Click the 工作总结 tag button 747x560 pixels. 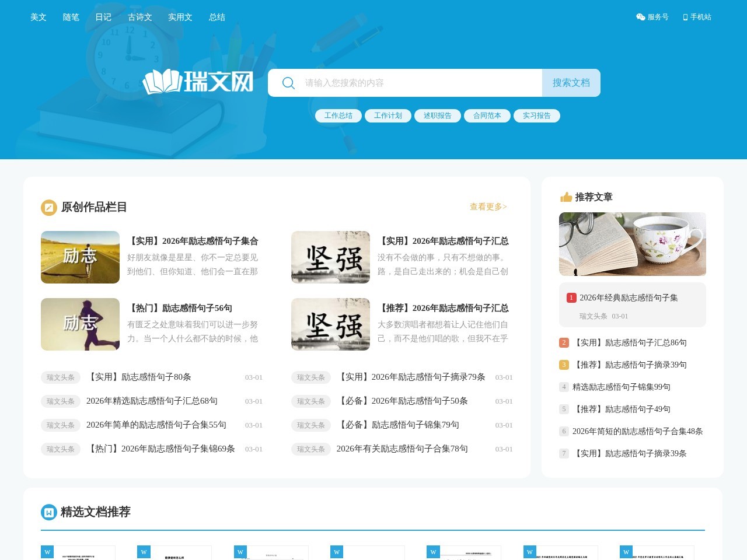[x=338, y=116]
